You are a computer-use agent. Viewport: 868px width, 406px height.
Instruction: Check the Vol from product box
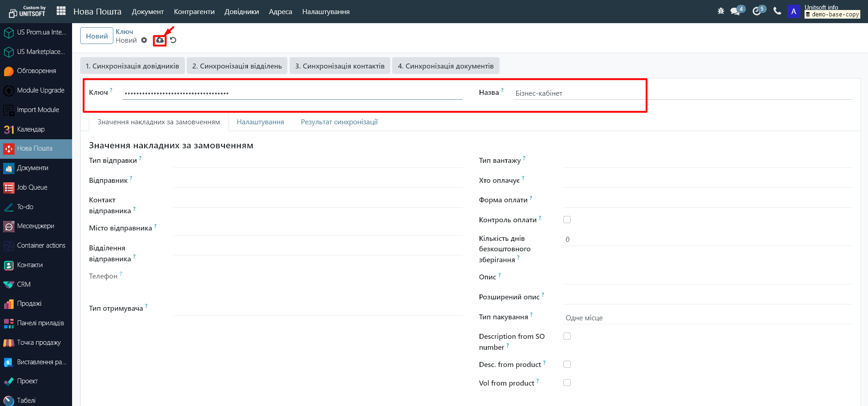pos(567,383)
